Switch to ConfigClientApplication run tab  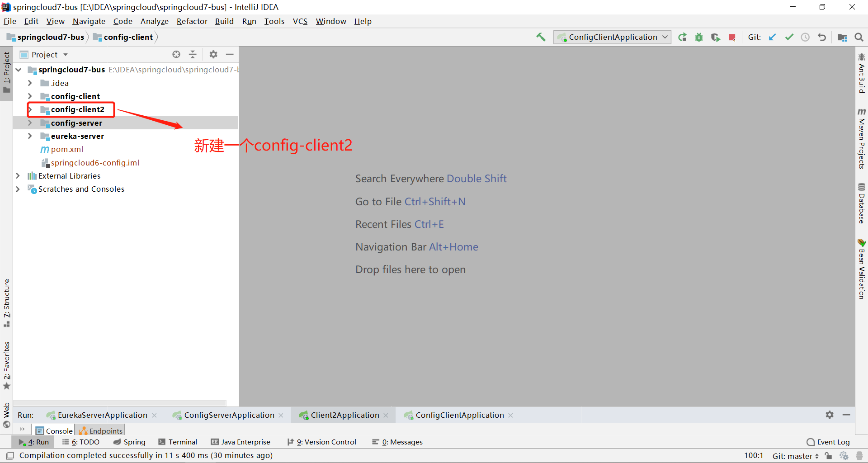tap(459, 415)
